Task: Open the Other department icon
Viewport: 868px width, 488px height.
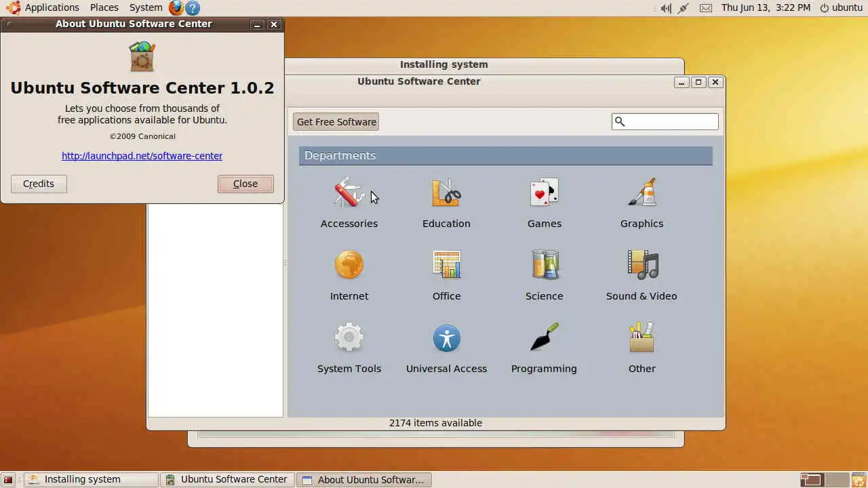Action: (642, 338)
